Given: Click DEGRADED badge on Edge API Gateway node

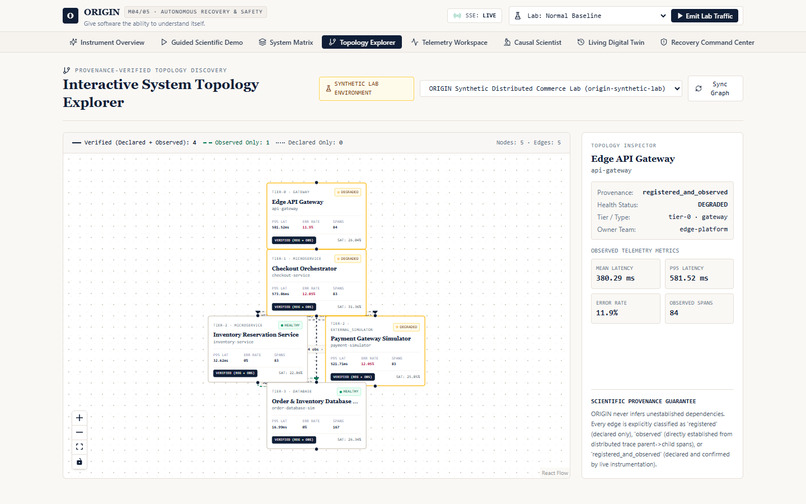Looking at the screenshot, I should point(347,192).
